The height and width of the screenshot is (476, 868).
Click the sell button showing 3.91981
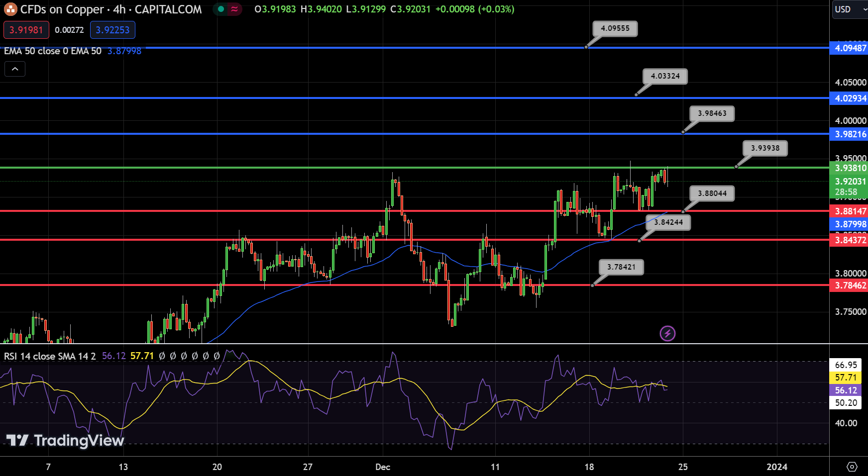26,30
